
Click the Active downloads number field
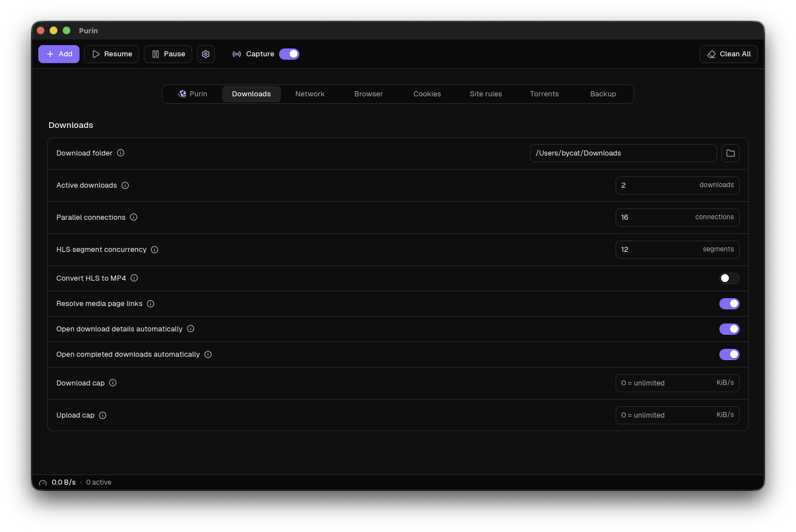click(x=678, y=185)
